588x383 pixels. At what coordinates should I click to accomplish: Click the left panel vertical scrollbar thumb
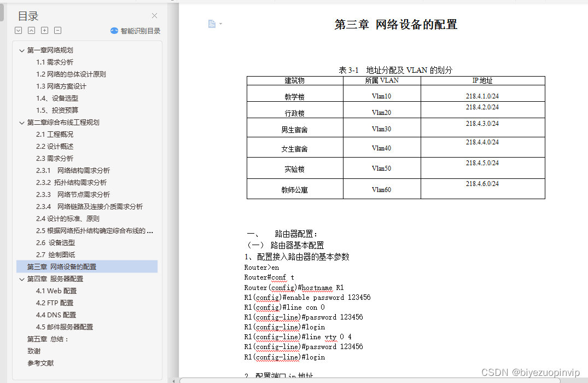(2, 13)
